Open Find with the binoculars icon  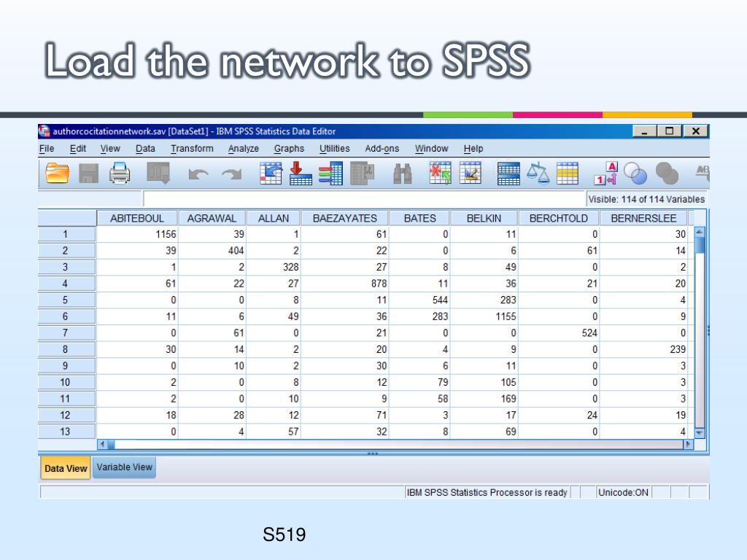tap(403, 174)
